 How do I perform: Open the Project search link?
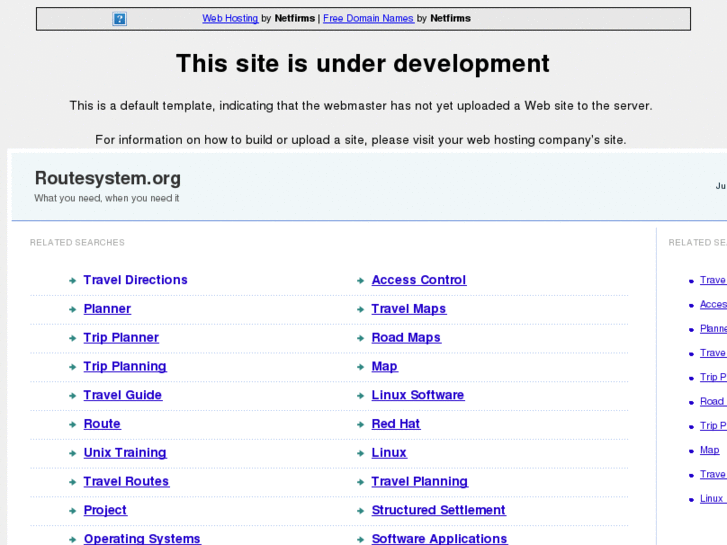pyautogui.click(x=105, y=510)
